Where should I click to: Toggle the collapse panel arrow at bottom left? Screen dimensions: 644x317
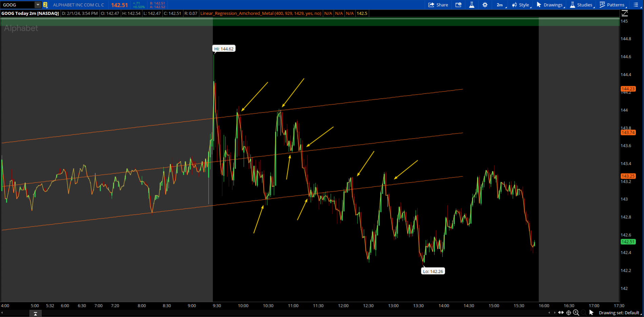click(35, 314)
